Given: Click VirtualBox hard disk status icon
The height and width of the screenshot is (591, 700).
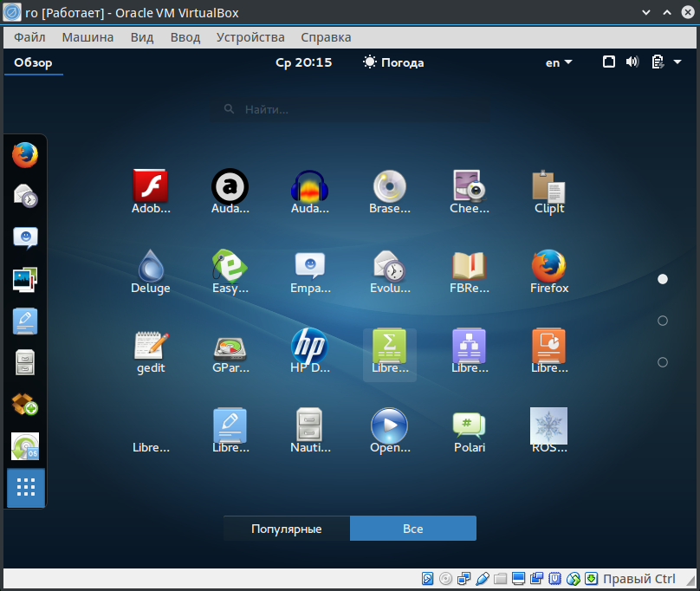Looking at the screenshot, I should 427,579.
